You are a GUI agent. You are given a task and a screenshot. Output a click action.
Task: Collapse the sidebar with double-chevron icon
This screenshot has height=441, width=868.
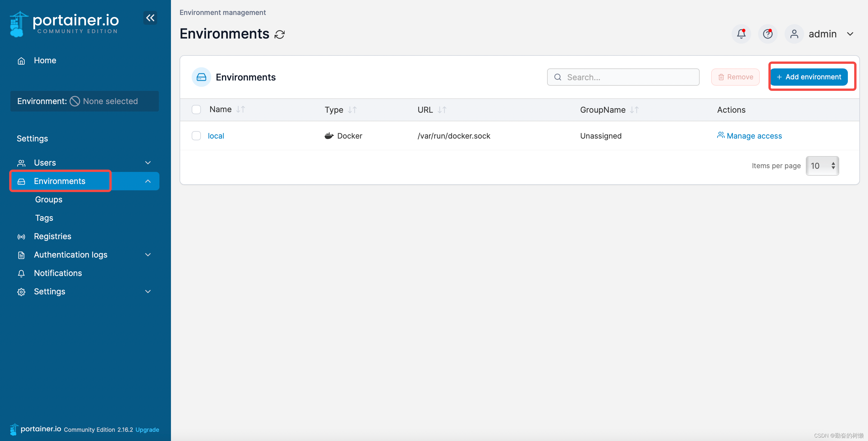(150, 18)
